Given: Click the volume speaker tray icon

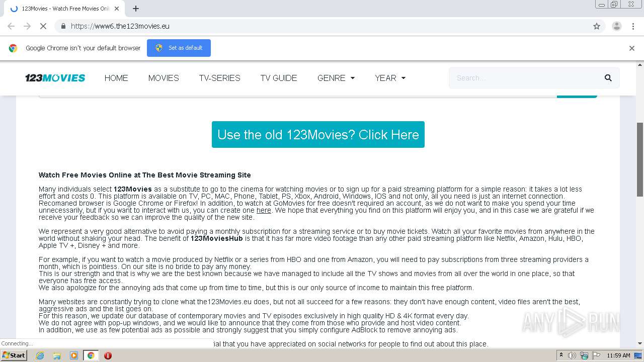Looking at the screenshot, I should click(x=572, y=355).
